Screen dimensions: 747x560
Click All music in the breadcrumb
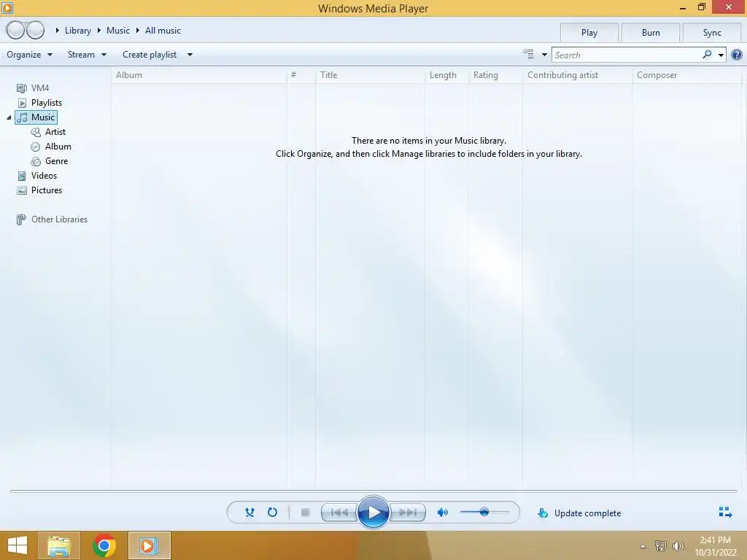(x=163, y=31)
